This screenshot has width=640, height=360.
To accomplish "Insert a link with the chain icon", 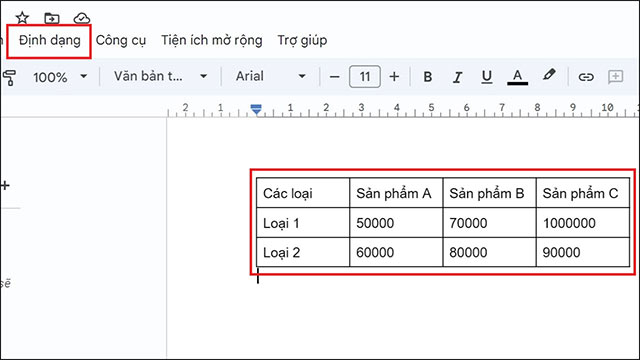I will point(586,77).
